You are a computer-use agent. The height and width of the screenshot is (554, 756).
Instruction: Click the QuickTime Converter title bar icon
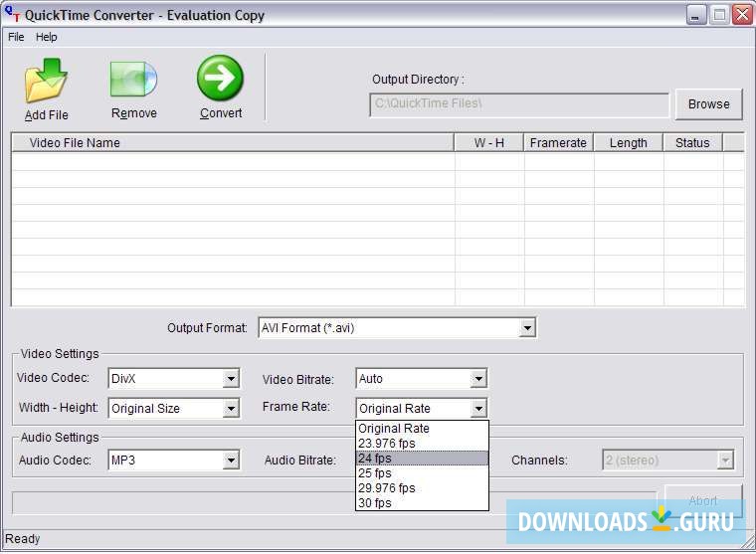(x=13, y=15)
